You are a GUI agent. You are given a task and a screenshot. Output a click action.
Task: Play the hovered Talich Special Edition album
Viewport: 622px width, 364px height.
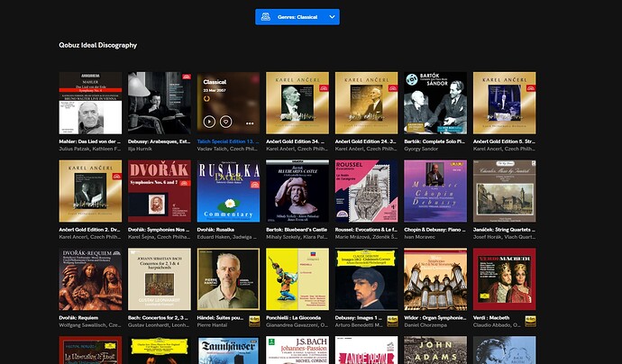point(209,121)
